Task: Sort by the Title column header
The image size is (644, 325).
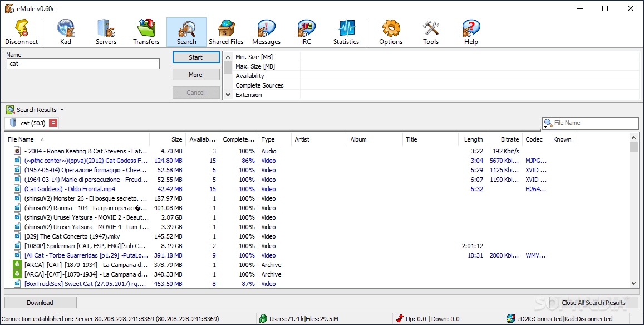Action: pos(430,139)
